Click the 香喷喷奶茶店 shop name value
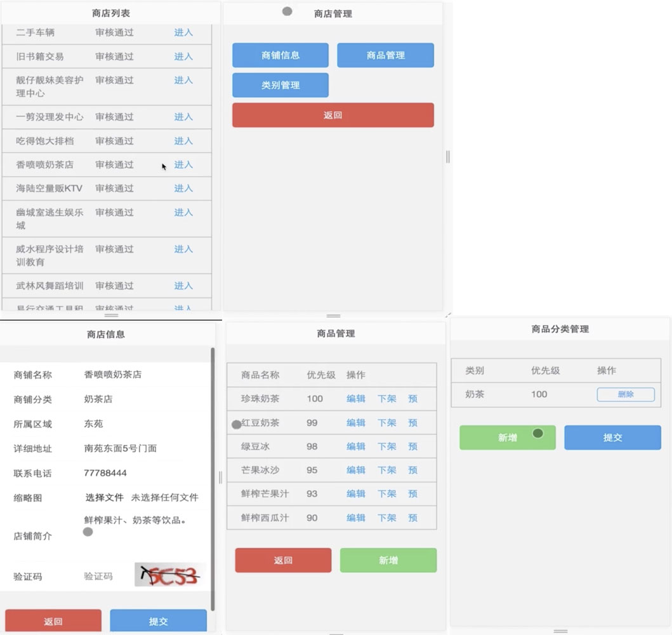The image size is (672, 635). click(x=113, y=374)
